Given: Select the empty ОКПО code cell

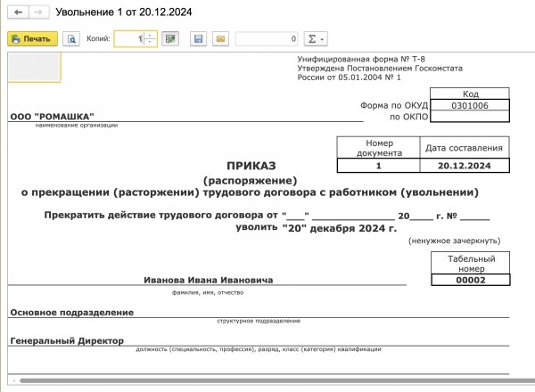Looking at the screenshot, I should [469, 117].
